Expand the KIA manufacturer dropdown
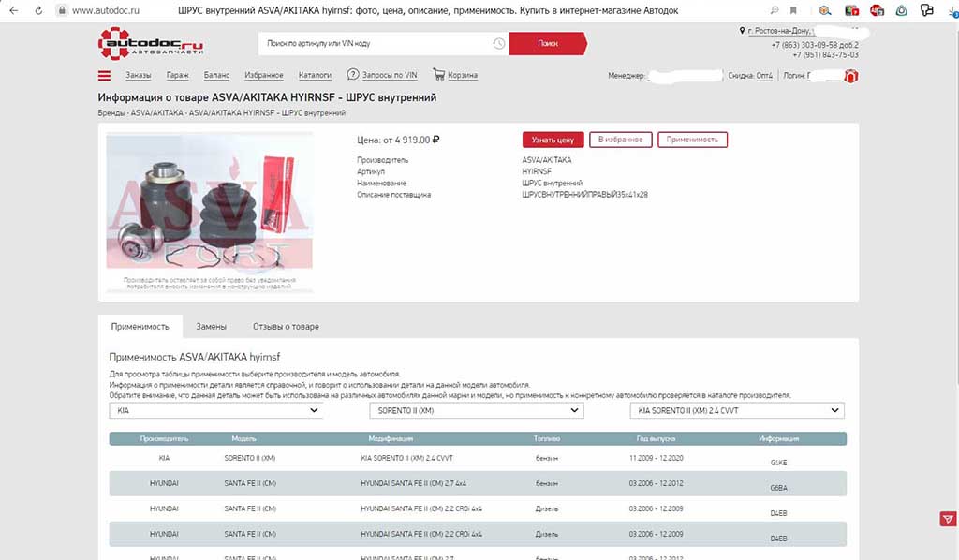959x560 pixels. 215,411
